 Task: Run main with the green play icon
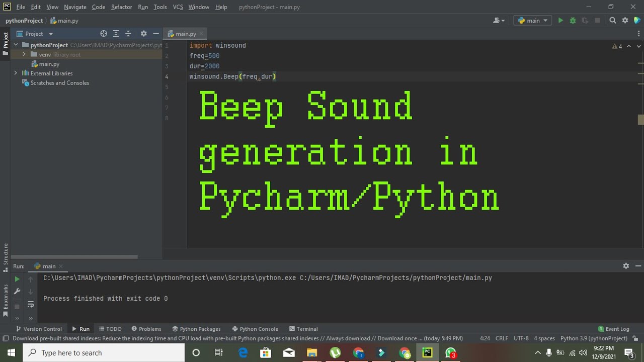coord(560,21)
